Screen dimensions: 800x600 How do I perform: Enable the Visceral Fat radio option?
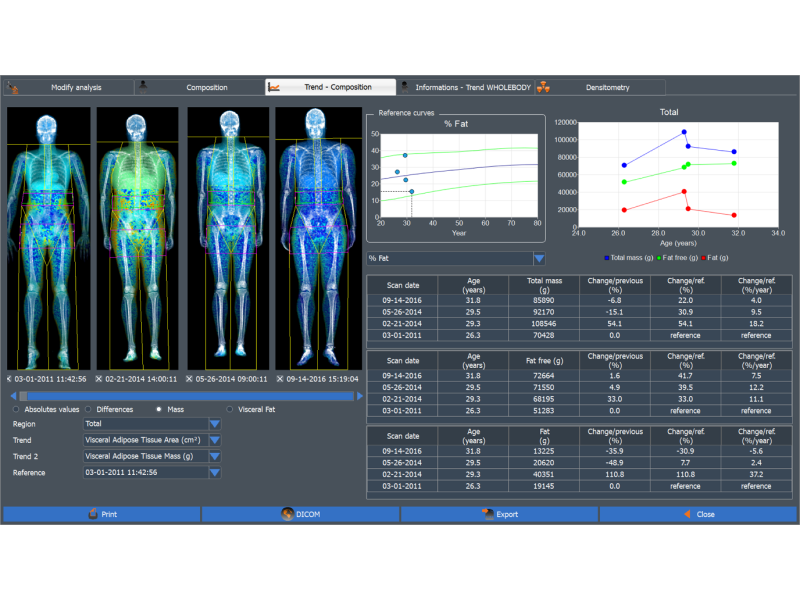pos(229,409)
